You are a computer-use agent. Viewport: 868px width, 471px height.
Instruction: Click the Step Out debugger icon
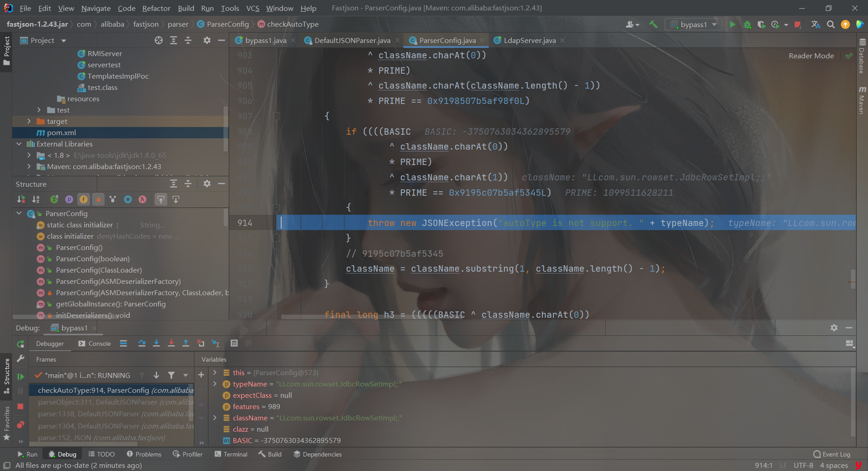(x=186, y=344)
